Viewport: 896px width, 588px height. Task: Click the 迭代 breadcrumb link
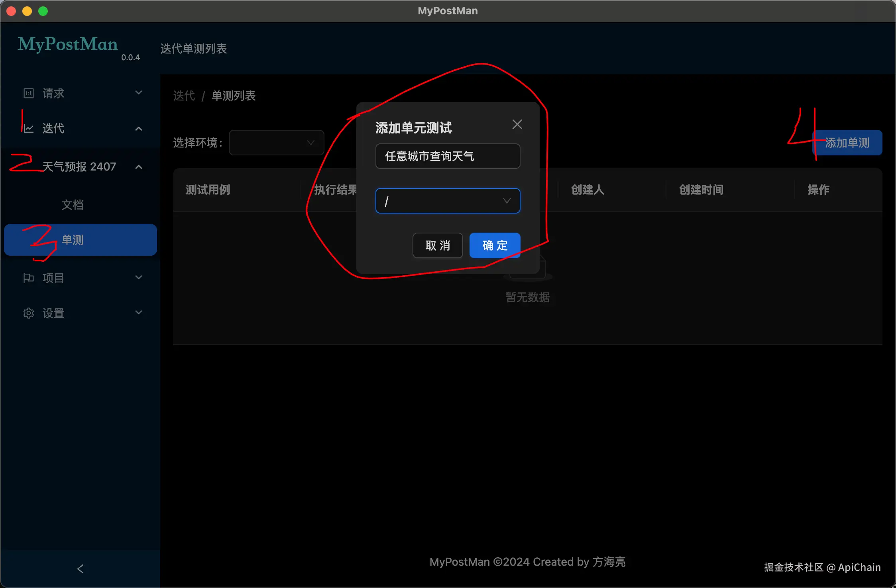(x=184, y=96)
